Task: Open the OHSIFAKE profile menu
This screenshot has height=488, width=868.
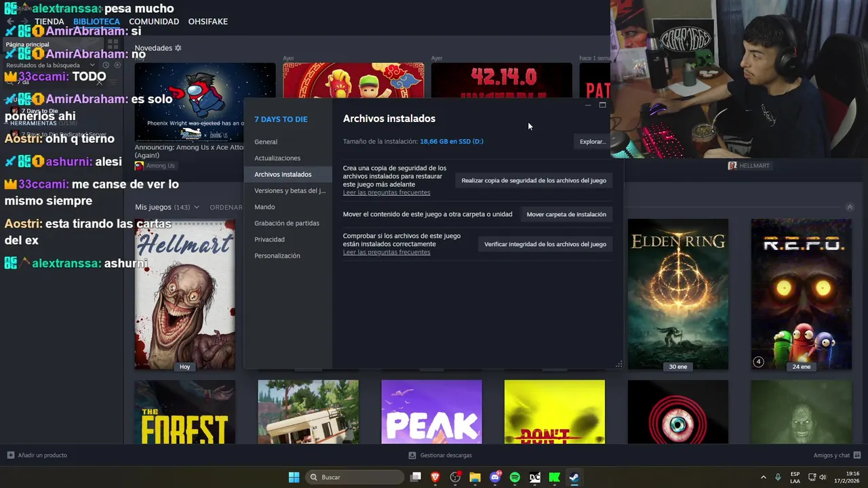Action: [x=208, y=22]
